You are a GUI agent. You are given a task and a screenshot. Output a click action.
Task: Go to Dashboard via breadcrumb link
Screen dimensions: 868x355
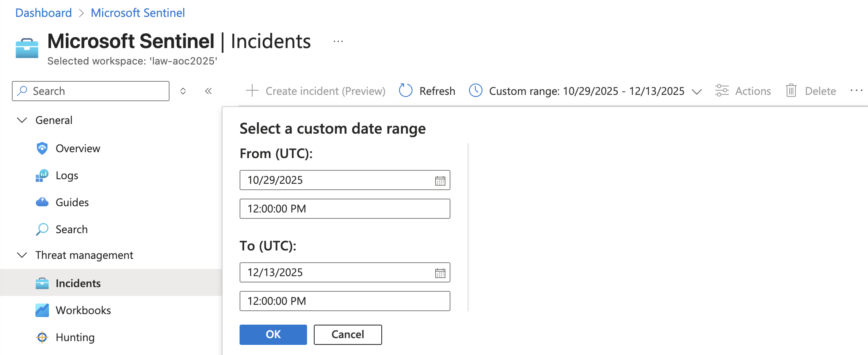[43, 13]
